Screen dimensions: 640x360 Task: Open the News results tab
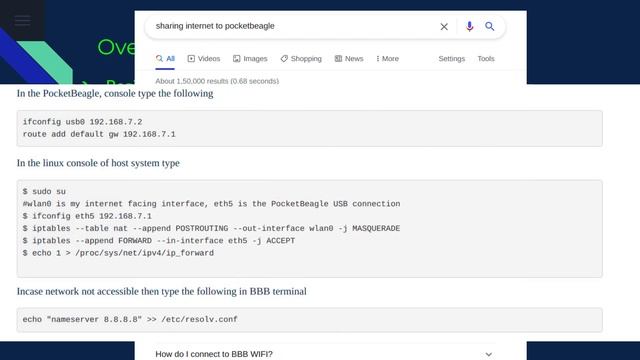[349, 59]
